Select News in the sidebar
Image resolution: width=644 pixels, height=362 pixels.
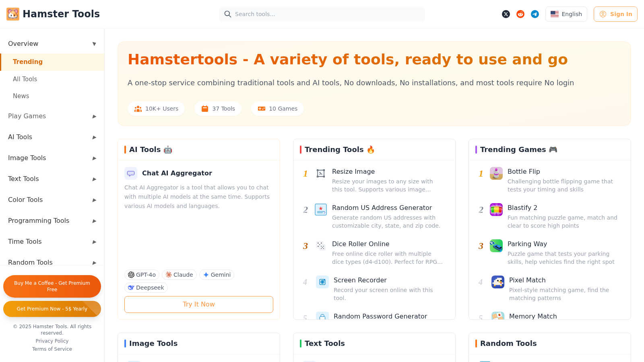point(52,96)
